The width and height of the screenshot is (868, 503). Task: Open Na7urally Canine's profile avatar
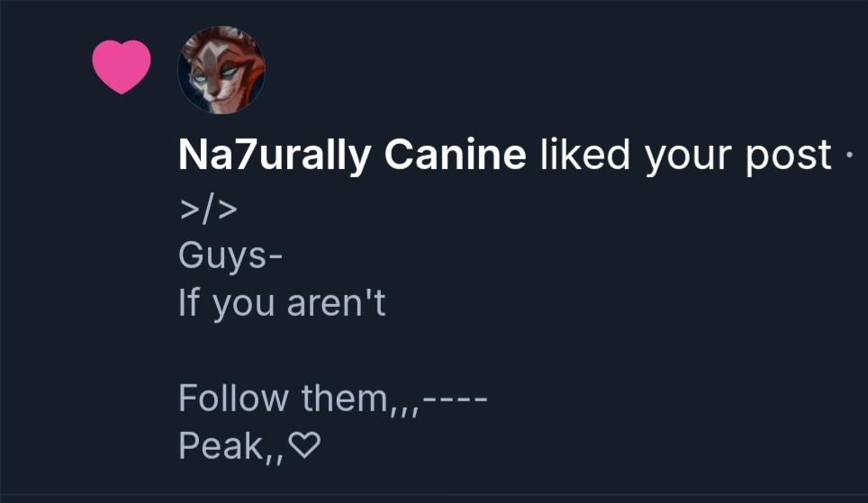click(222, 69)
